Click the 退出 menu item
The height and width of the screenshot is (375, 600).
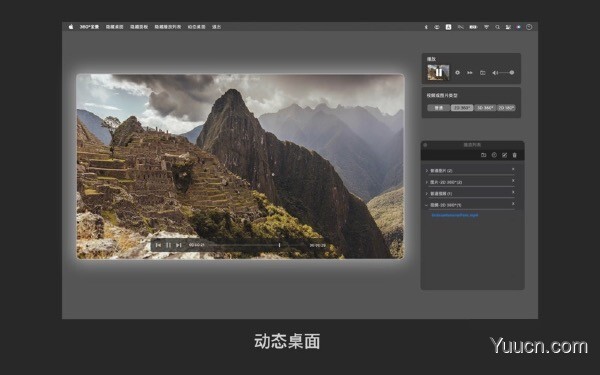point(216,27)
